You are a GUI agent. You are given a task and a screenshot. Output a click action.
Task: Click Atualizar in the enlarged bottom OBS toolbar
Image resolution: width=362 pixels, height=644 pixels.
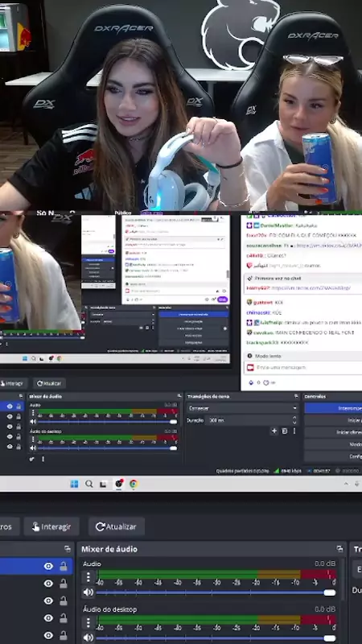click(116, 526)
